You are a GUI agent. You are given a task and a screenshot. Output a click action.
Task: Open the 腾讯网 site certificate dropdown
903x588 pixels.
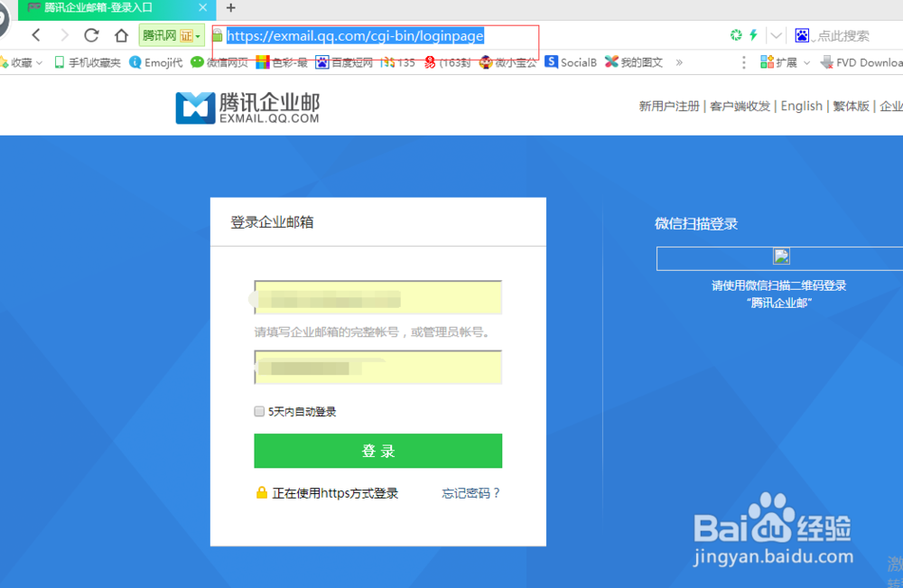[x=172, y=36]
